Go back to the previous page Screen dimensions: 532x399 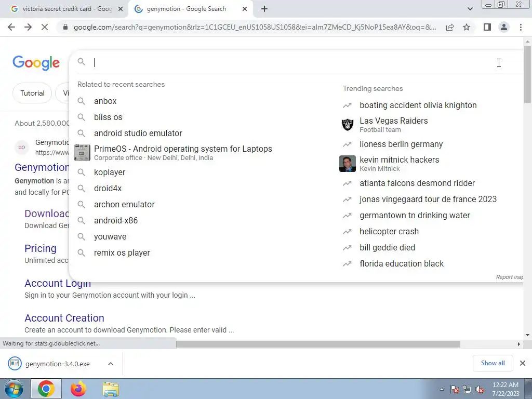point(11,27)
